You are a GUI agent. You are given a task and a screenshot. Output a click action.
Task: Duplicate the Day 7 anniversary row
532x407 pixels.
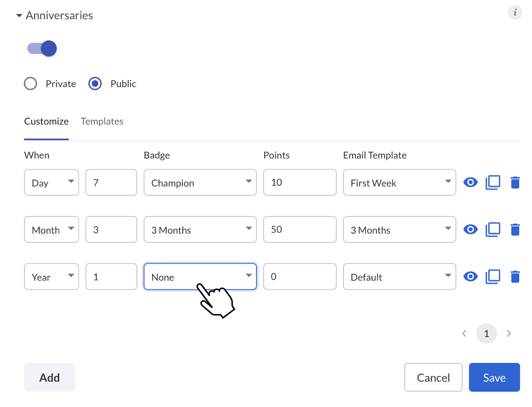point(493,182)
